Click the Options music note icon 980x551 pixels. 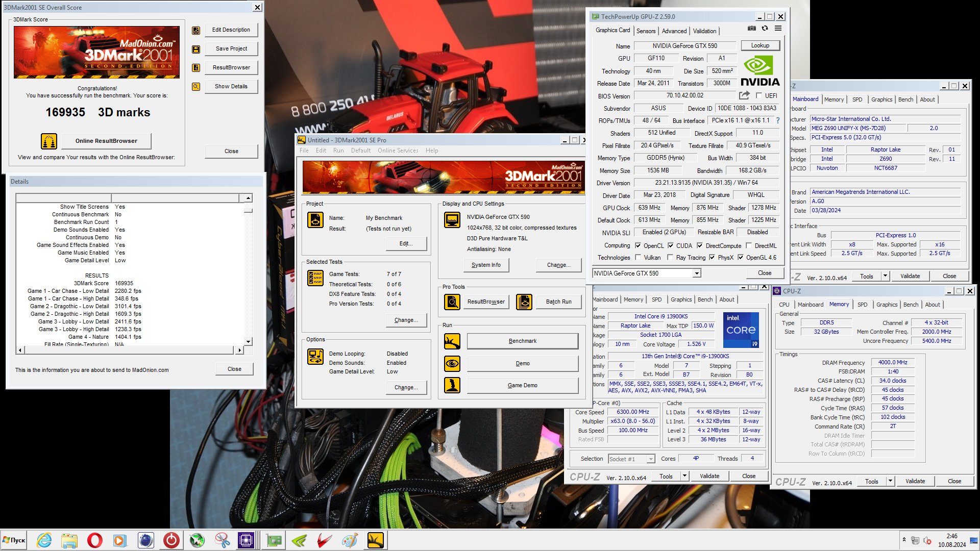[x=315, y=356]
